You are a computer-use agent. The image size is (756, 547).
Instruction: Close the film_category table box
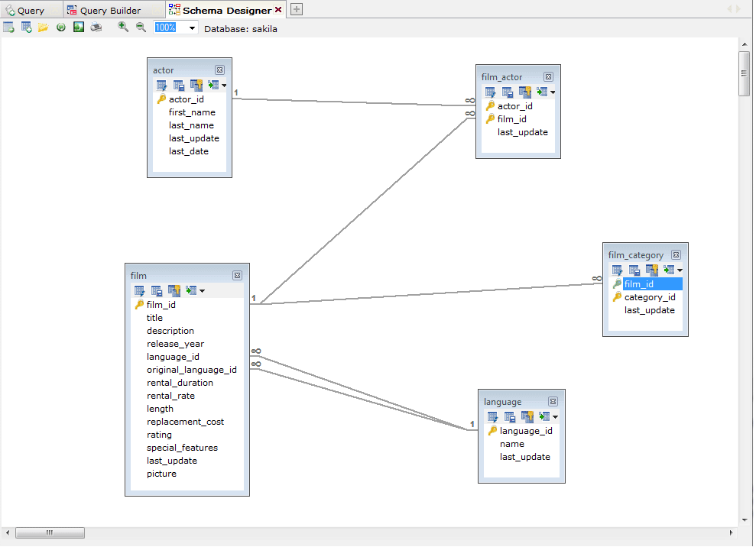(x=676, y=254)
